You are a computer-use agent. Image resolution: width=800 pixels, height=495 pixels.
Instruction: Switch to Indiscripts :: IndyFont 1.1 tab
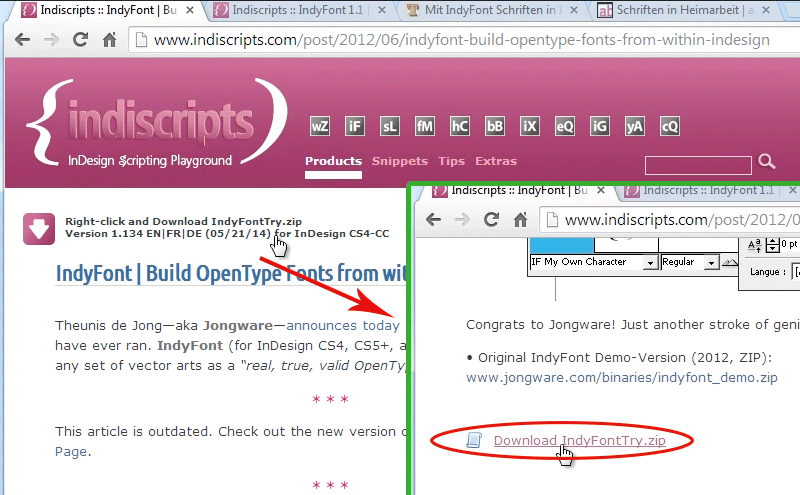tap(297, 10)
